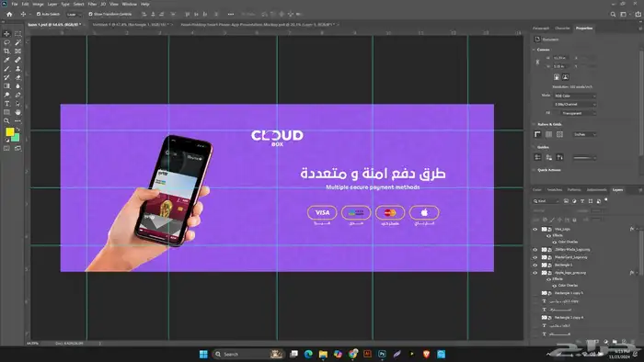Select the Zoom tool in the toolbar

pyautogui.click(x=6, y=121)
